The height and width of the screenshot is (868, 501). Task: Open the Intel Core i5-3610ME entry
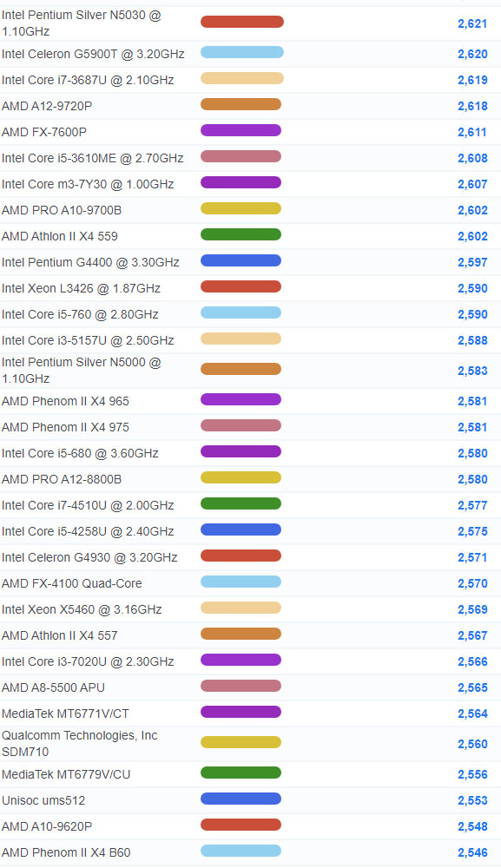point(92,158)
